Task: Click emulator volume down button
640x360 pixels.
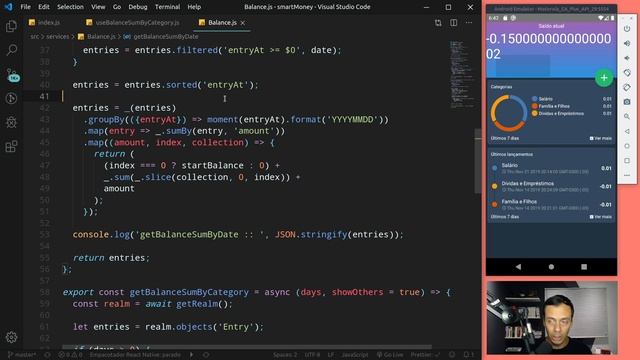Action: (627, 58)
